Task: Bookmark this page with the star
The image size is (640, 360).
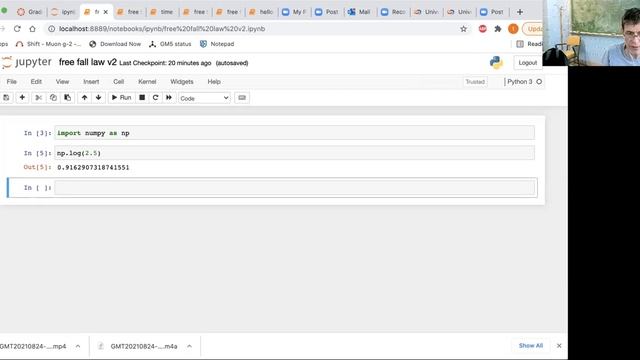Action: (x=463, y=29)
